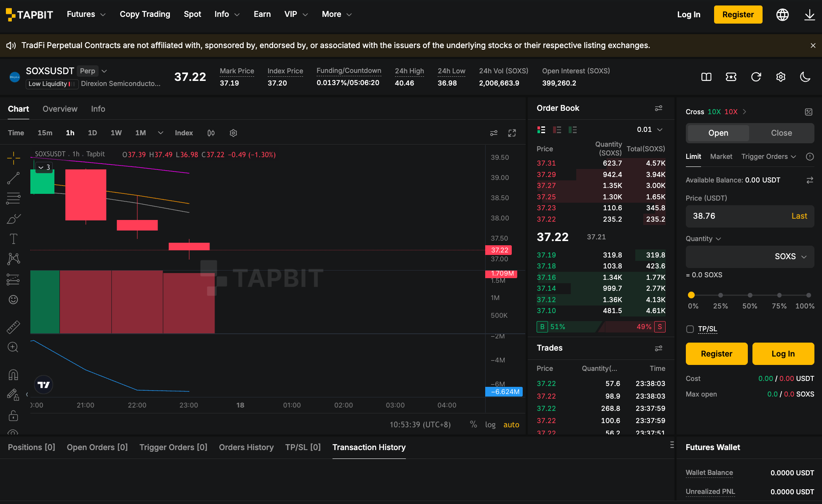Screen dimensions: 822x504
Task: Open the Overview chart tab
Action: pos(60,109)
